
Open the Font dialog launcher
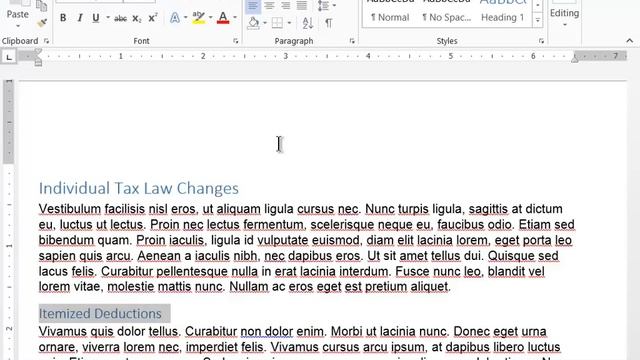click(x=236, y=41)
